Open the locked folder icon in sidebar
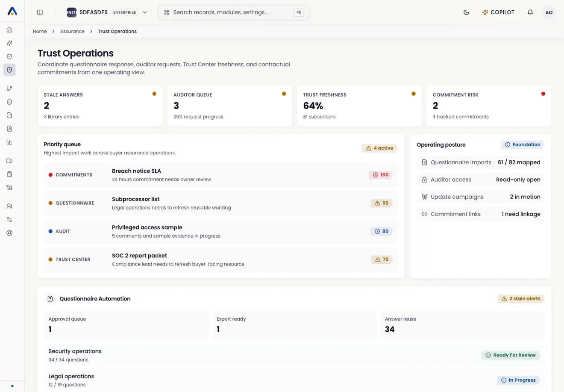 [x=9, y=161]
